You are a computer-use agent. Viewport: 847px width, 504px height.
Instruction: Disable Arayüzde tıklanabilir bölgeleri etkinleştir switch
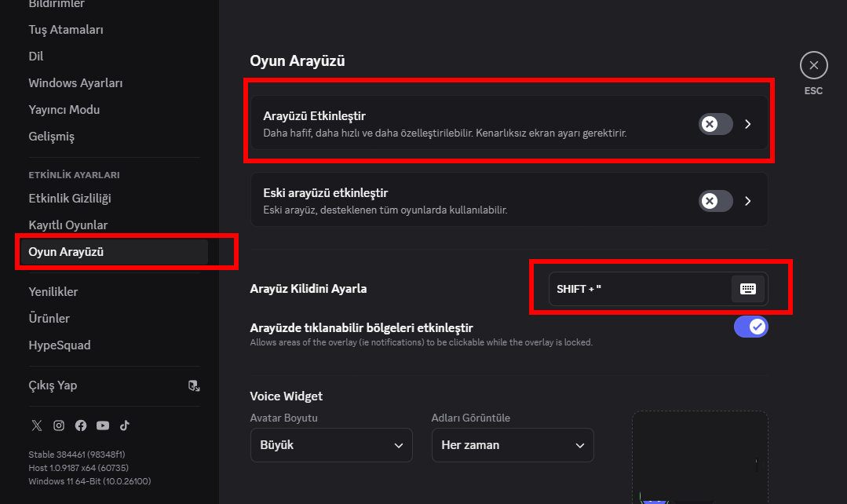coord(751,327)
